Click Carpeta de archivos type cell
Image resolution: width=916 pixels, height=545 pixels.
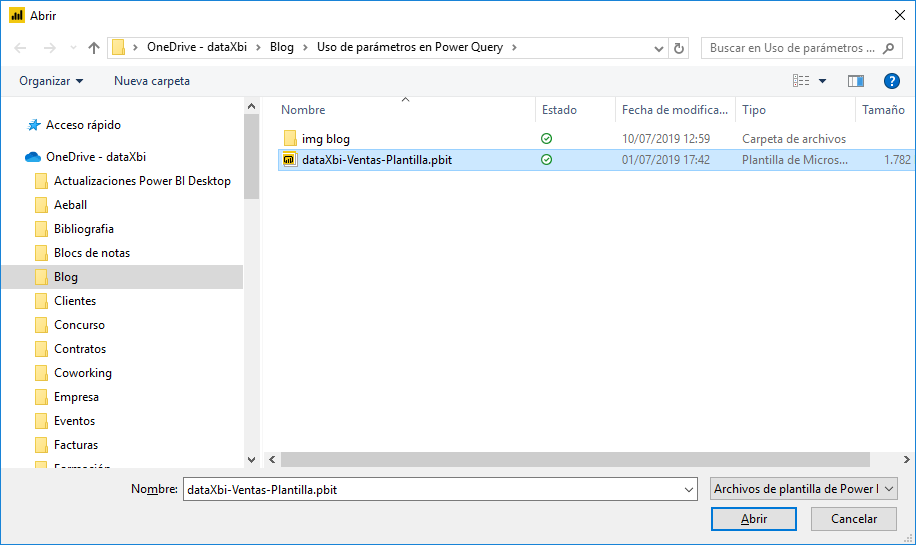click(x=794, y=139)
